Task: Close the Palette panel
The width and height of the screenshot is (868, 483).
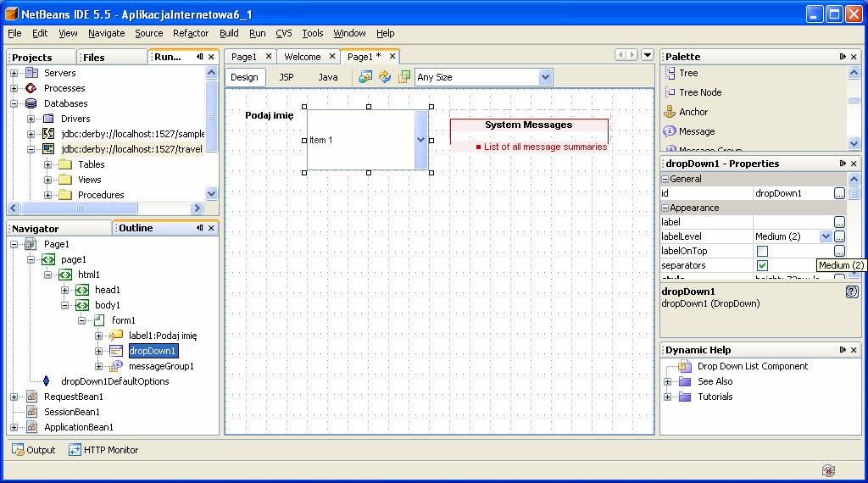Action: click(854, 57)
